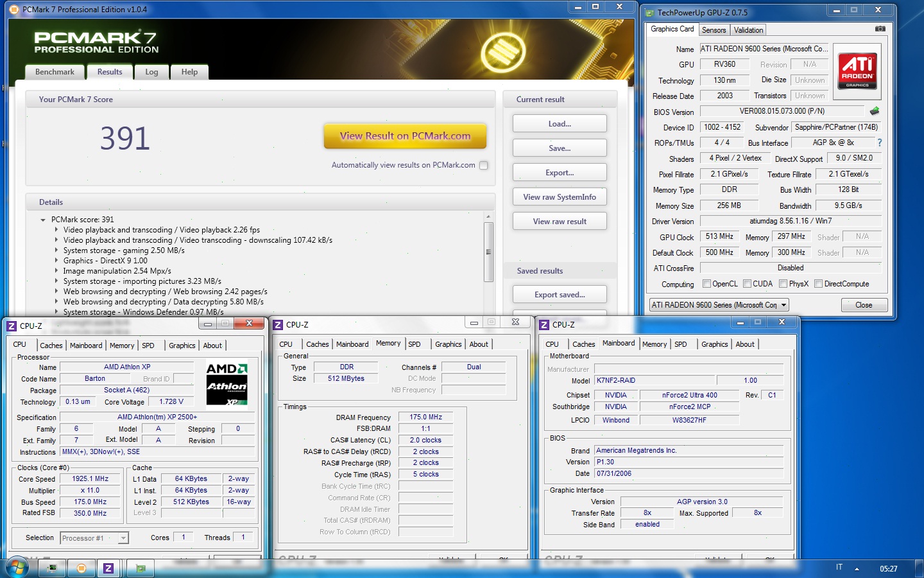This screenshot has width=924, height=578.
Task: Open Caches tab in left CPU-Z window
Action: 51,346
